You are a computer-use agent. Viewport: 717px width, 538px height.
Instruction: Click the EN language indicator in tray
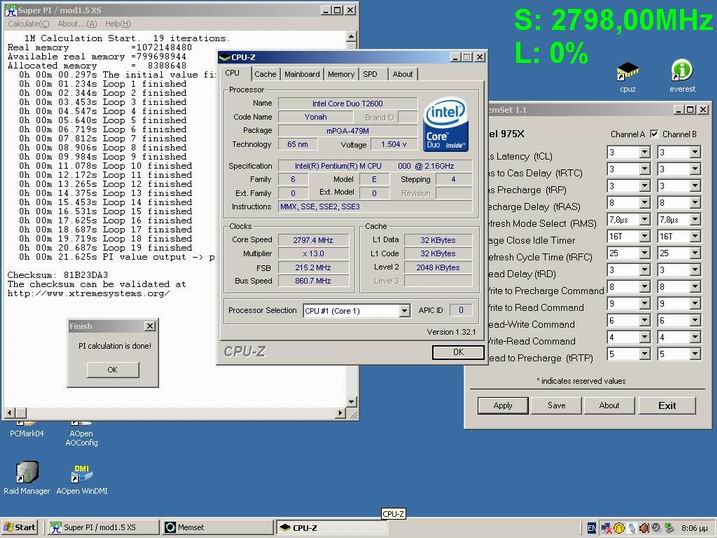pos(591,528)
